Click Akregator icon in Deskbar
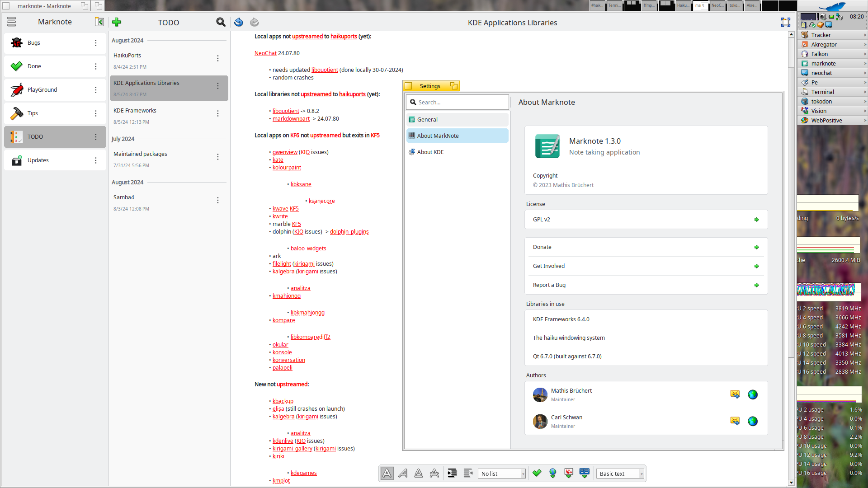This screenshot has height=488, width=868. [805, 44]
